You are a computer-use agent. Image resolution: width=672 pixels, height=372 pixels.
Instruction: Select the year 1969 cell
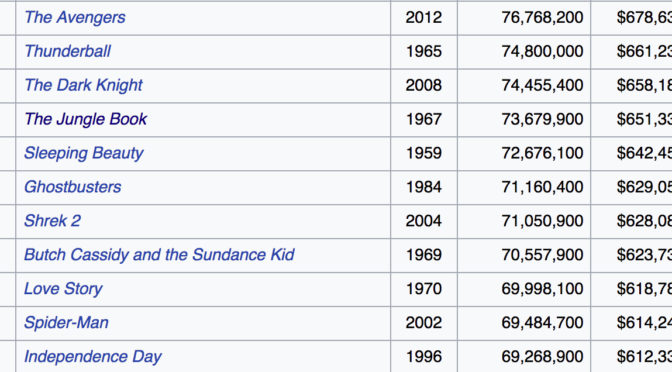coord(424,255)
